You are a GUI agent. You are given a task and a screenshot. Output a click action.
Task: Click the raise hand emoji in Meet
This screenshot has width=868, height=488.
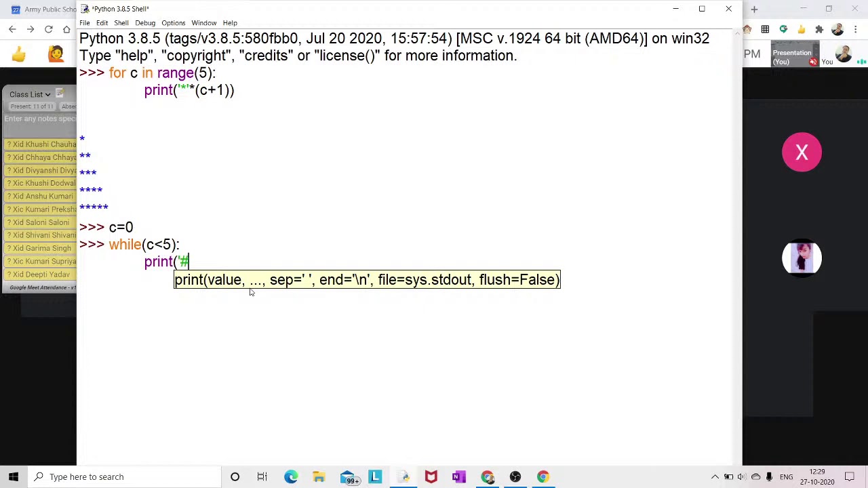[56, 54]
